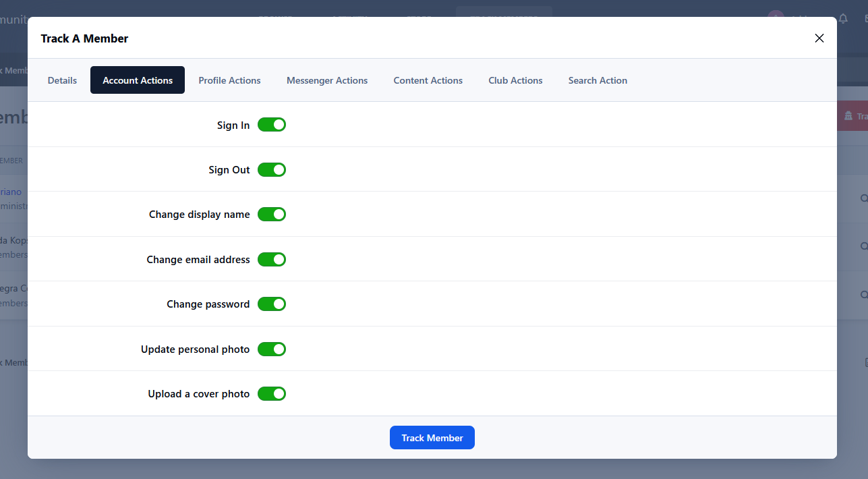Toggle Update personal photo tracking
Image resolution: width=868 pixels, height=479 pixels.
tap(272, 349)
